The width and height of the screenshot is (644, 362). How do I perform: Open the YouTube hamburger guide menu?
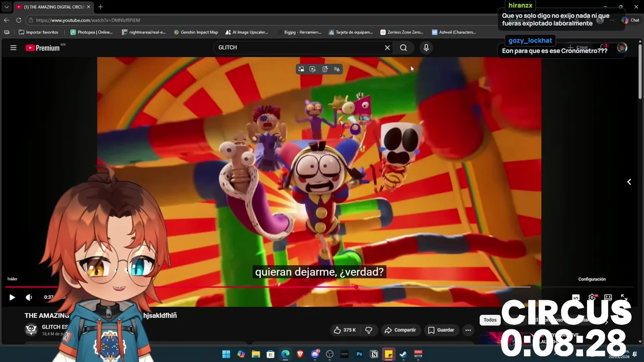pos(14,48)
